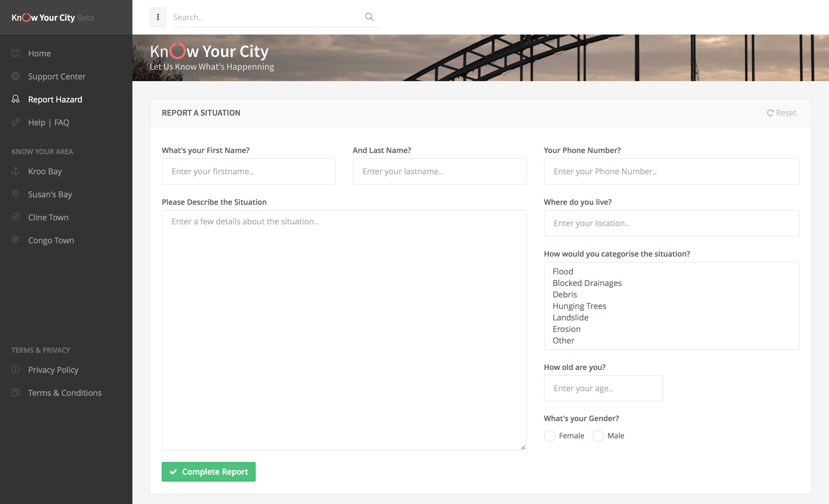
Task: Click the Kroo Bay anchor icon
Action: click(x=16, y=171)
